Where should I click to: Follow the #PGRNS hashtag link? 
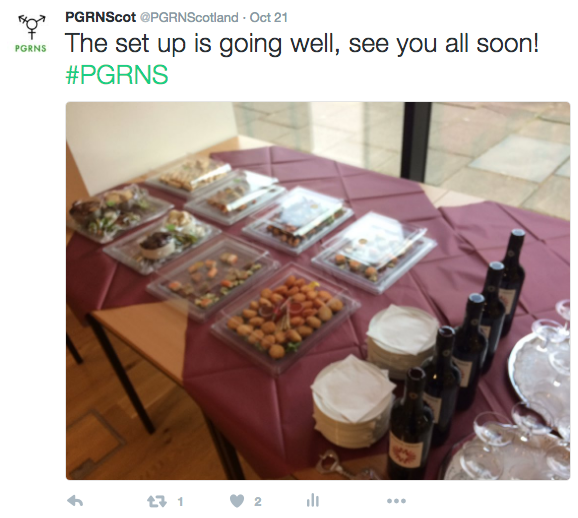(117, 75)
